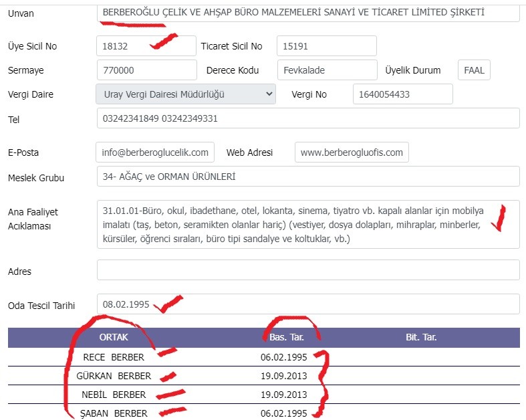
Task: Click the ORTAK column header
Action: tap(114, 337)
